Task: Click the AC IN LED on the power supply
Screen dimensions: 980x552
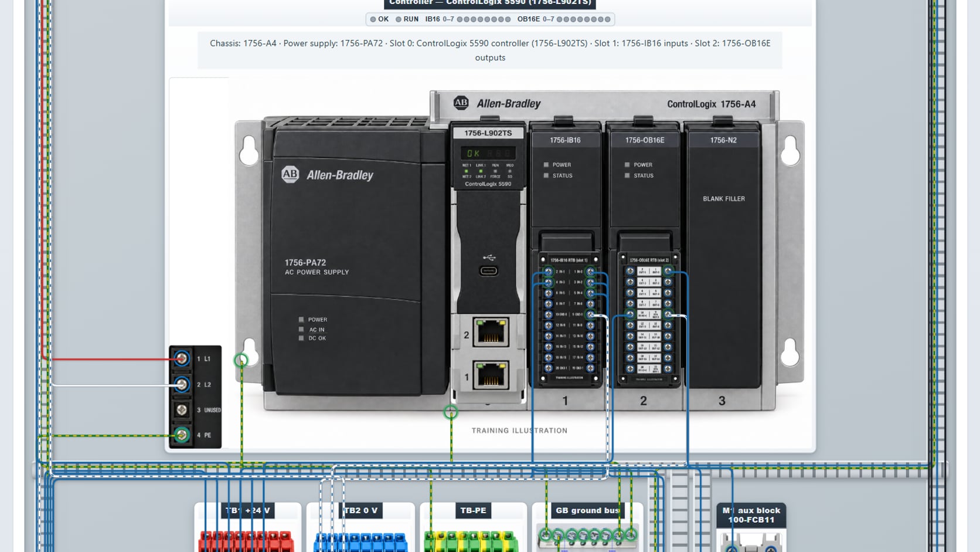Action: coord(301,329)
